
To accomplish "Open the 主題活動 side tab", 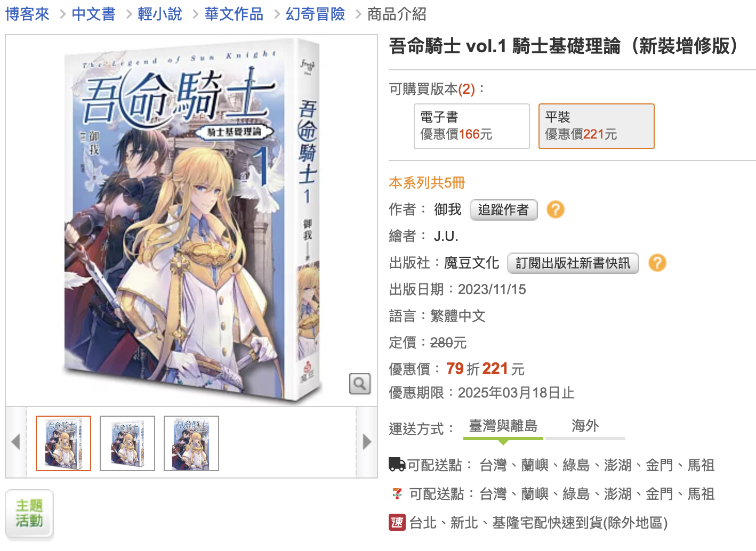I will (x=29, y=513).
